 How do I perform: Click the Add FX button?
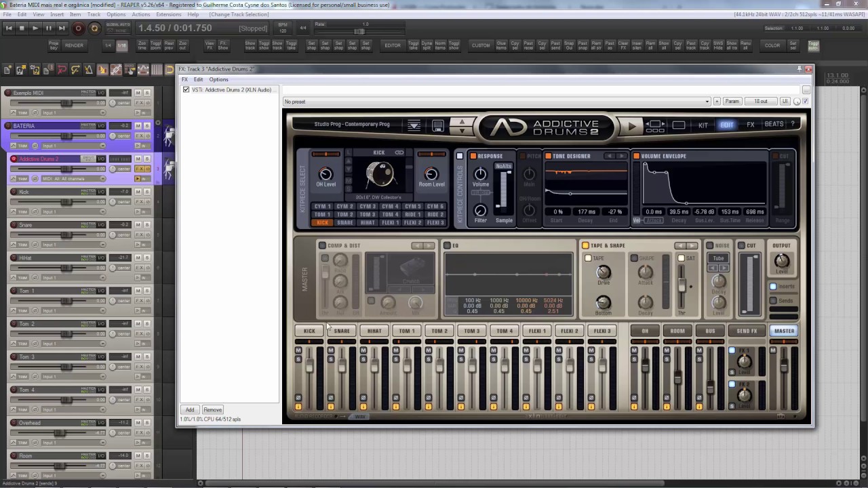[x=190, y=410]
